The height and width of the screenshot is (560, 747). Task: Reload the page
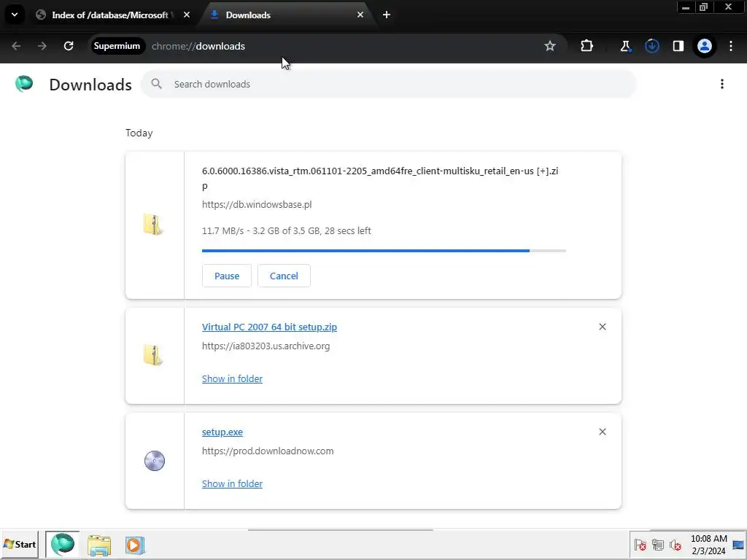pyautogui.click(x=69, y=46)
